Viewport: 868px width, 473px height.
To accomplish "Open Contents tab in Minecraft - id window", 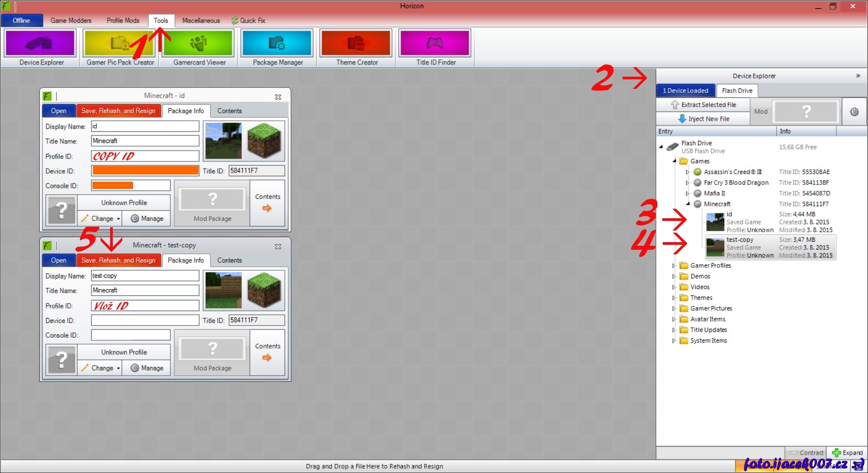I will (229, 111).
